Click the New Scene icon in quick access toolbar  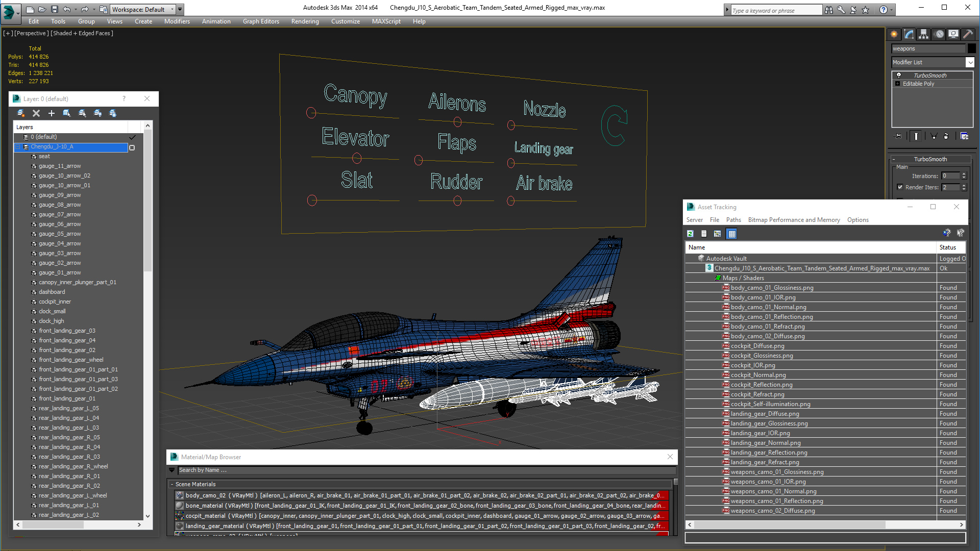(30, 9)
